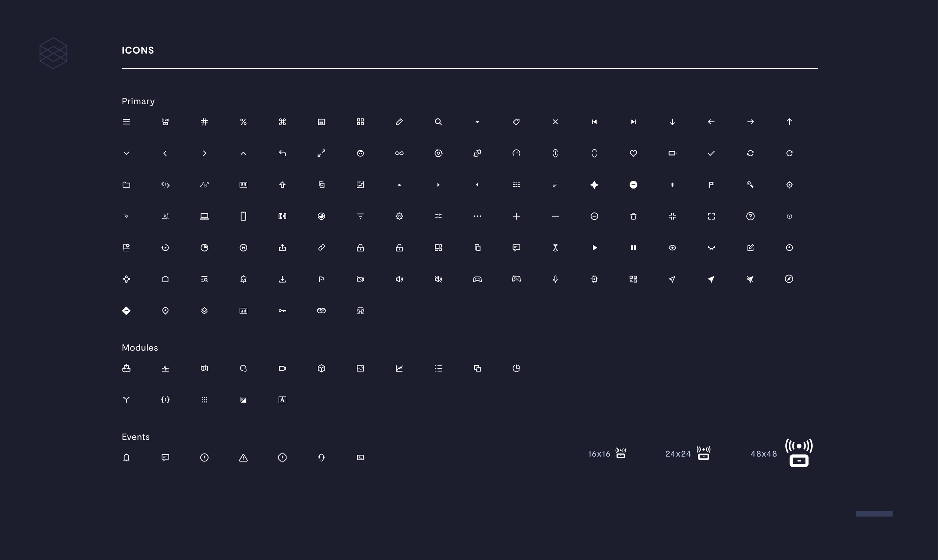Select the pencil edit icon

point(399,122)
